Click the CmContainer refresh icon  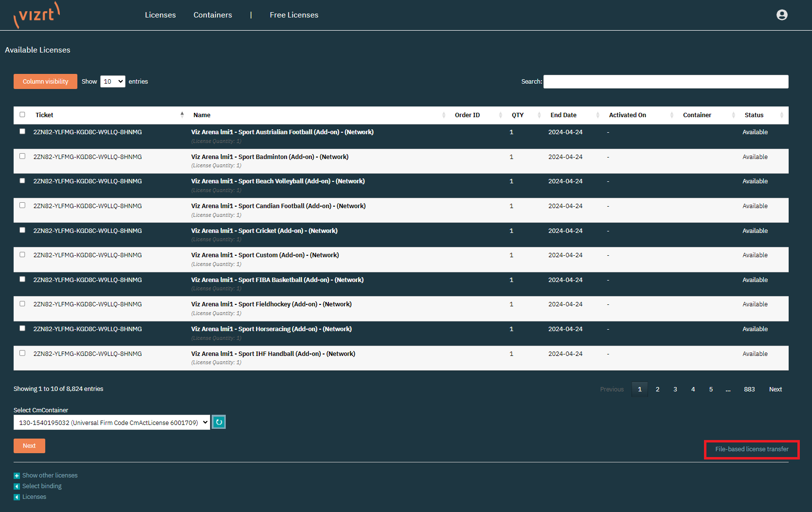click(219, 422)
